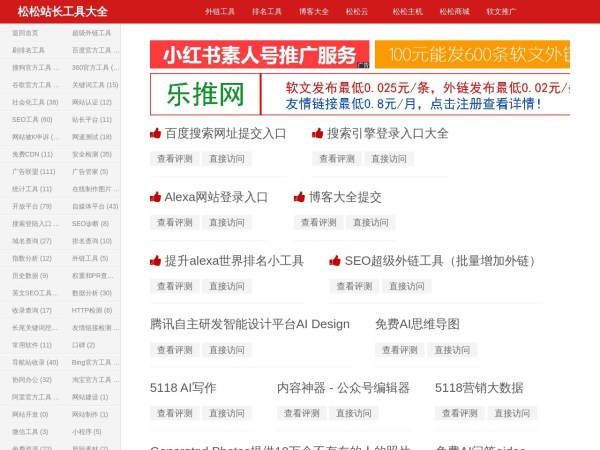Viewport: 600px width, 450px height.
Task: Click 直接访问 under 内容神器 - 公众号编辑器
Action: coord(354,413)
